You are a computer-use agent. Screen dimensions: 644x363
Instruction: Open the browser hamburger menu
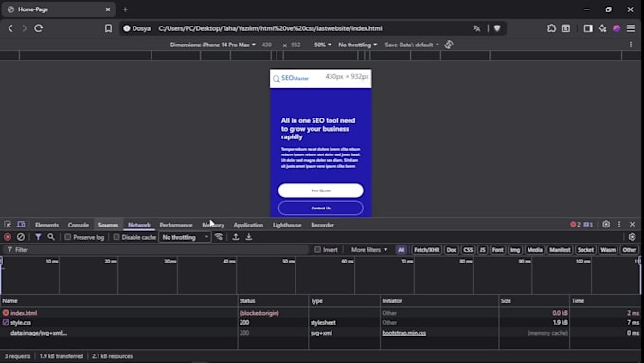(631, 28)
